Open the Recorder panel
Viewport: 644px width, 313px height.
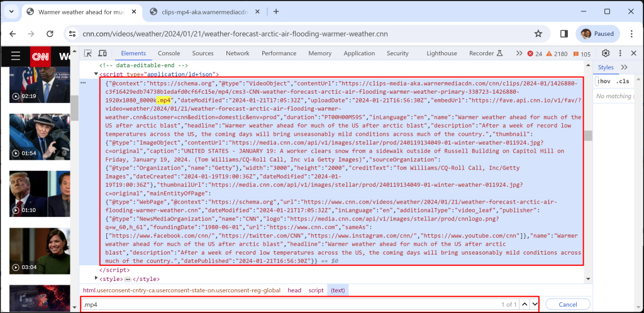click(486, 53)
